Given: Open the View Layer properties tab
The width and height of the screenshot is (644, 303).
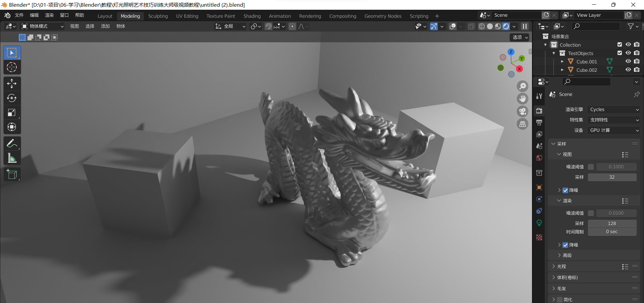Looking at the screenshot, I should pyautogui.click(x=539, y=134).
